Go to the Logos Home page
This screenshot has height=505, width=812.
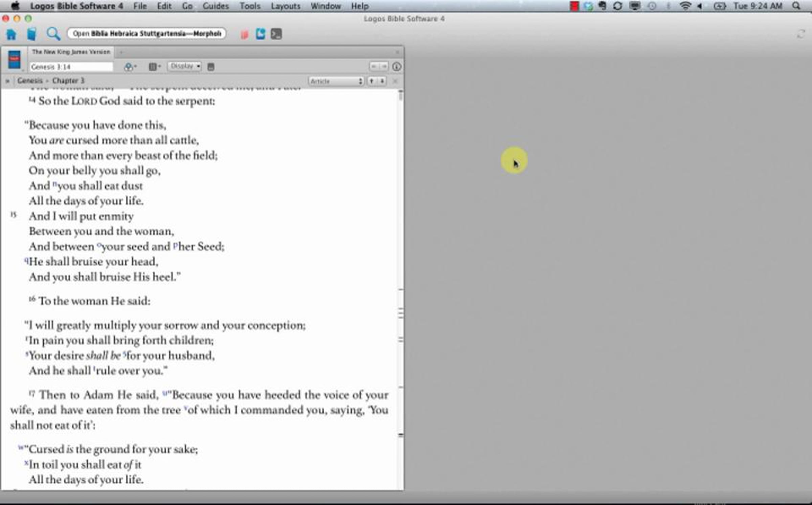click(11, 34)
